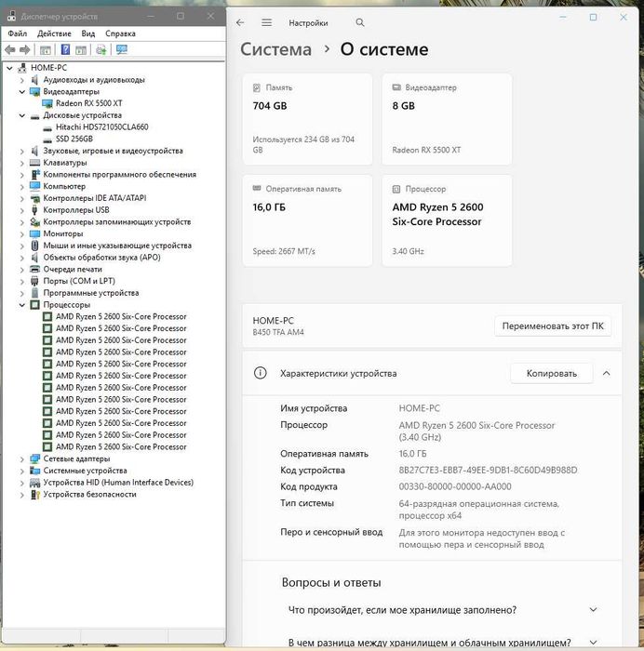Click the 'Вопросы и ответы' heading
644x651 pixels.
coord(331,582)
